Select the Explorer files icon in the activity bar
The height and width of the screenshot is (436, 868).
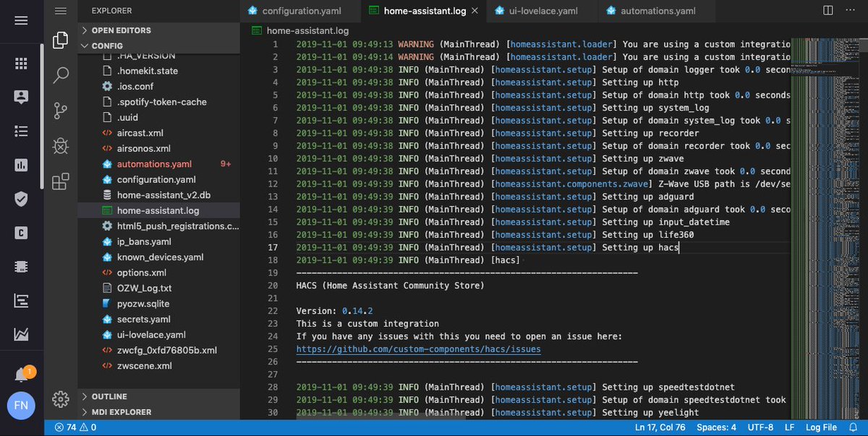pos(61,40)
